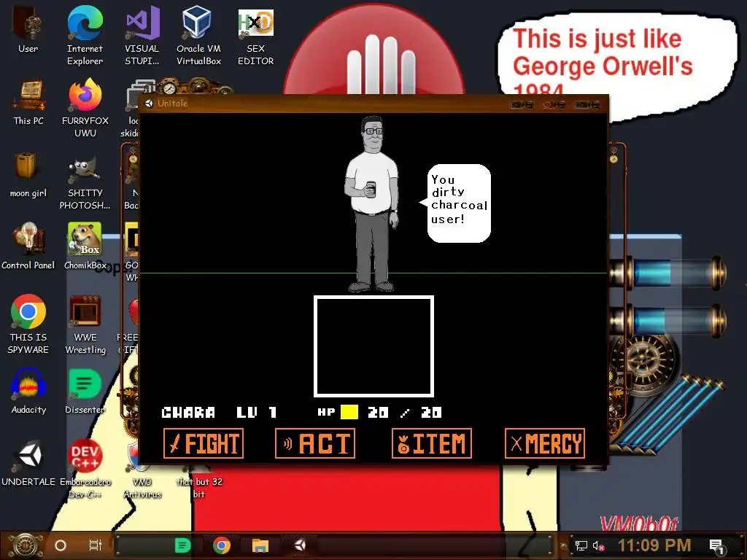The width and height of the screenshot is (747, 560).
Task: Open the Oracle VM VirtualBox desktop icon
Action: coord(198,36)
